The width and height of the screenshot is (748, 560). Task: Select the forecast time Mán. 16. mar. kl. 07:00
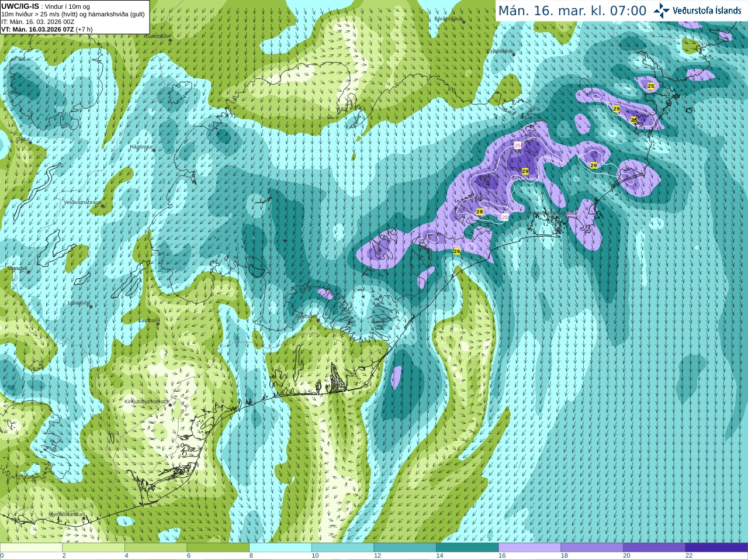(572, 11)
